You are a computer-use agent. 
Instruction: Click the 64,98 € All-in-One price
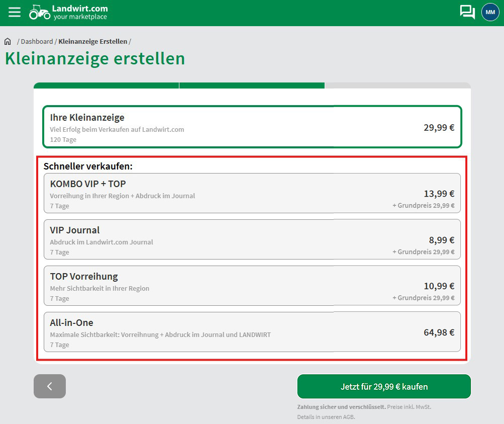tap(438, 331)
